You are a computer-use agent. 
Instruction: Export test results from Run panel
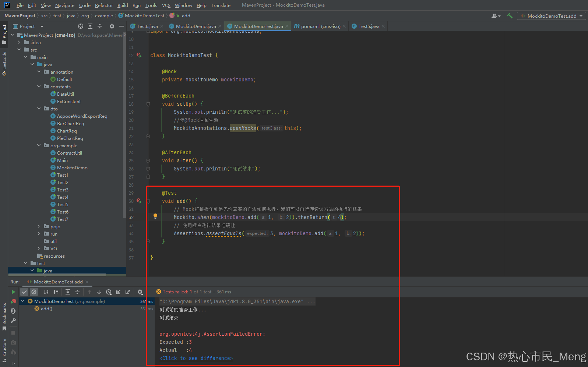[128, 292]
